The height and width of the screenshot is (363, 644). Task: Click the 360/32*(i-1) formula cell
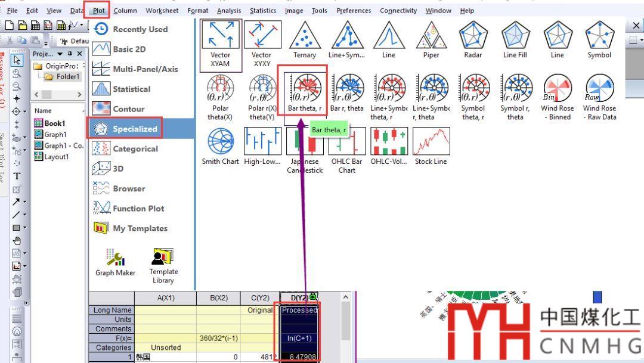tap(218, 339)
